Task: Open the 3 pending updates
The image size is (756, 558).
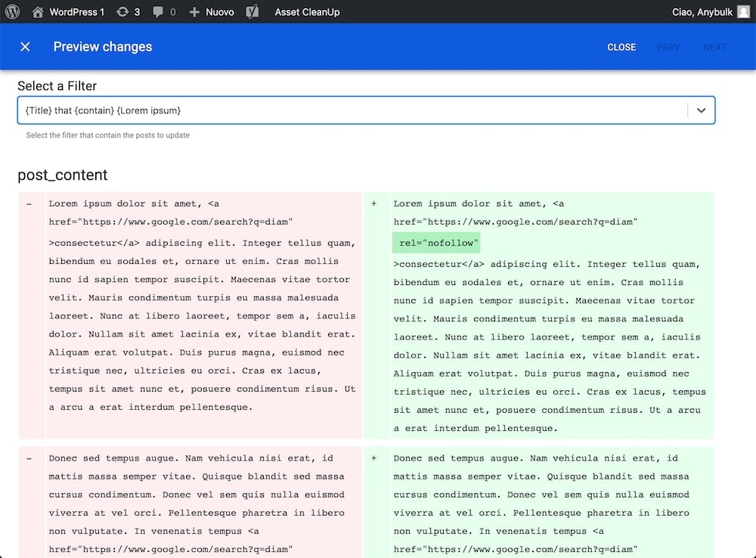Action: pos(129,11)
